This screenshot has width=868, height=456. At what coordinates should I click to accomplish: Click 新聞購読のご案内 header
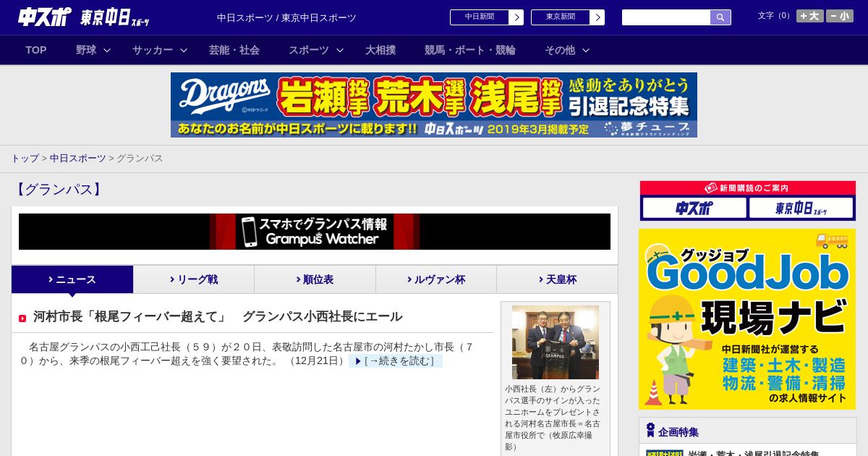(747, 188)
